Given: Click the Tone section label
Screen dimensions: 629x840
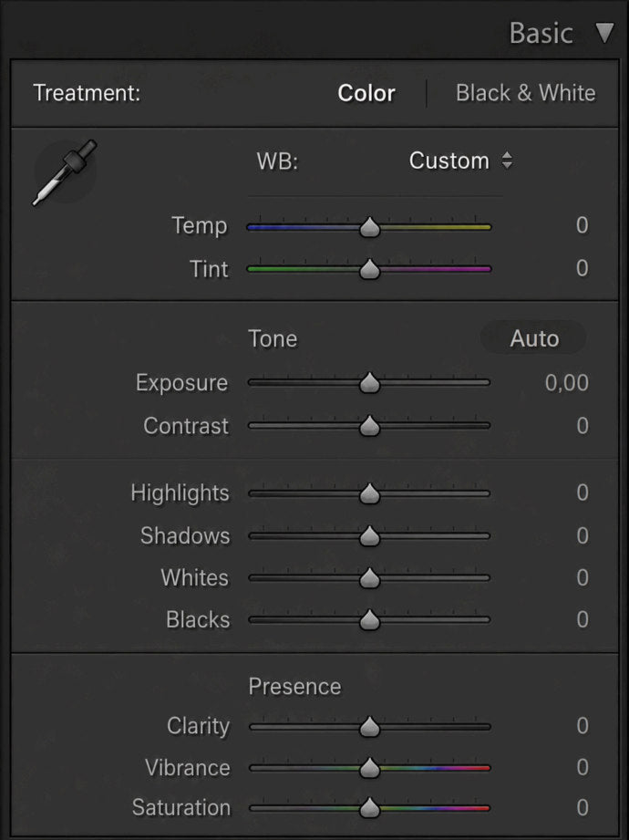Looking at the screenshot, I should pyautogui.click(x=273, y=339).
